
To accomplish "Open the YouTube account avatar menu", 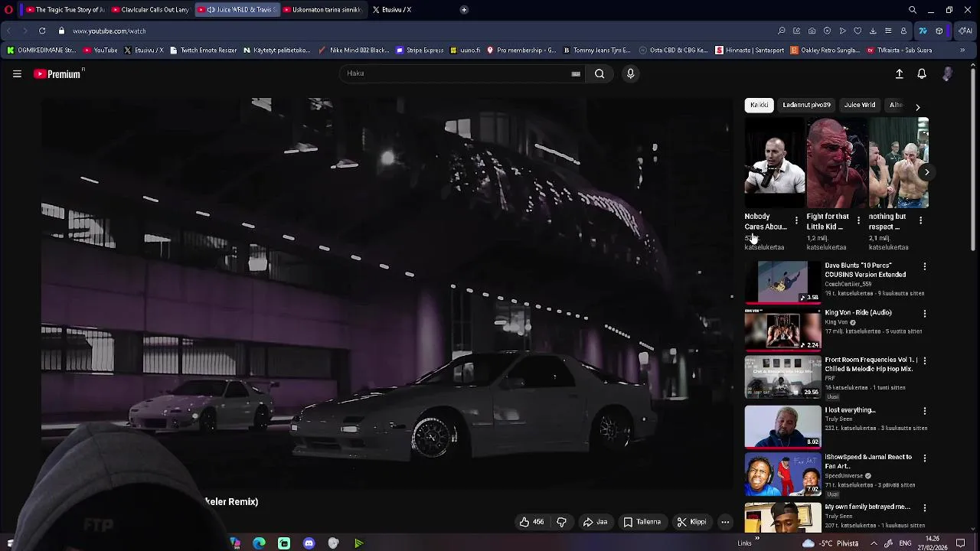I will [947, 73].
